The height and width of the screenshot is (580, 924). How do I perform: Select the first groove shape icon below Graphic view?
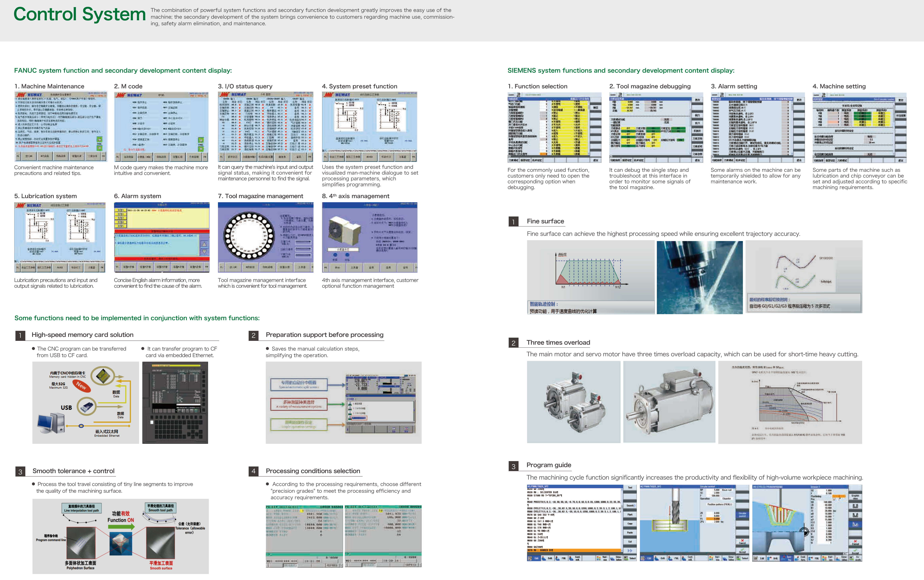click(x=855, y=506)
